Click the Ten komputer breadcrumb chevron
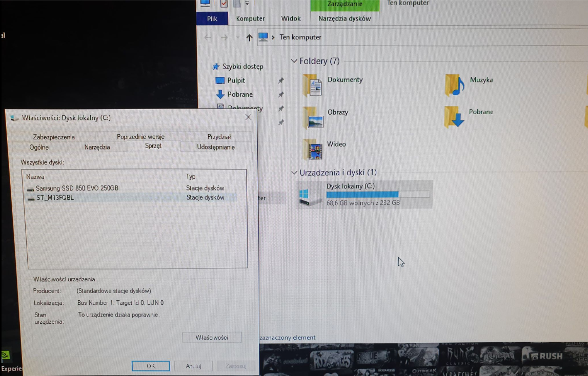 (273, 37)
